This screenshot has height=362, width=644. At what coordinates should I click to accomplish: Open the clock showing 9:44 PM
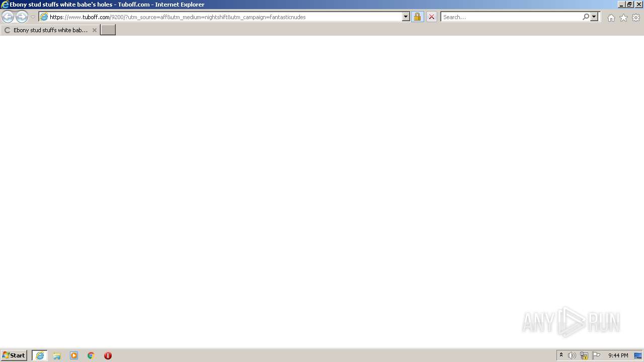pos(618,355)
